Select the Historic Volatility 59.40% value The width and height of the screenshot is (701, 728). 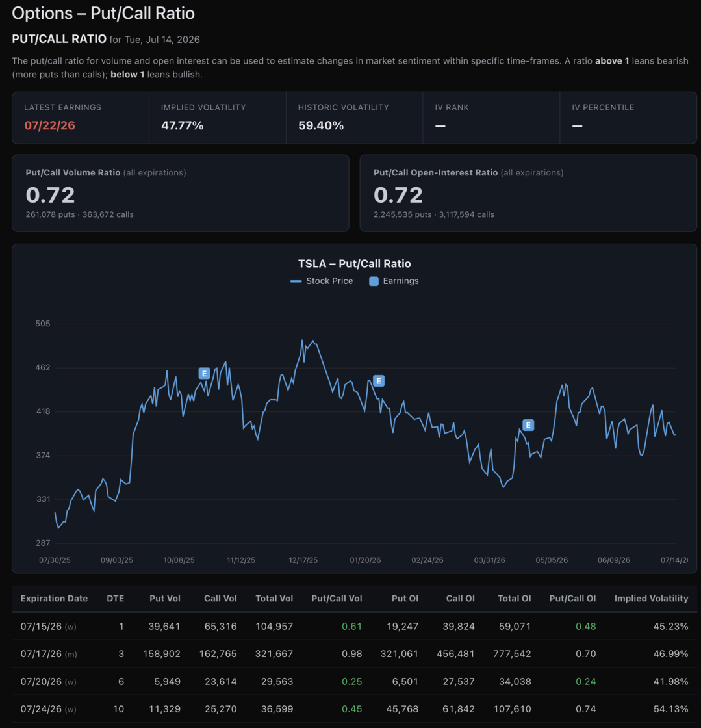(321, 125)
